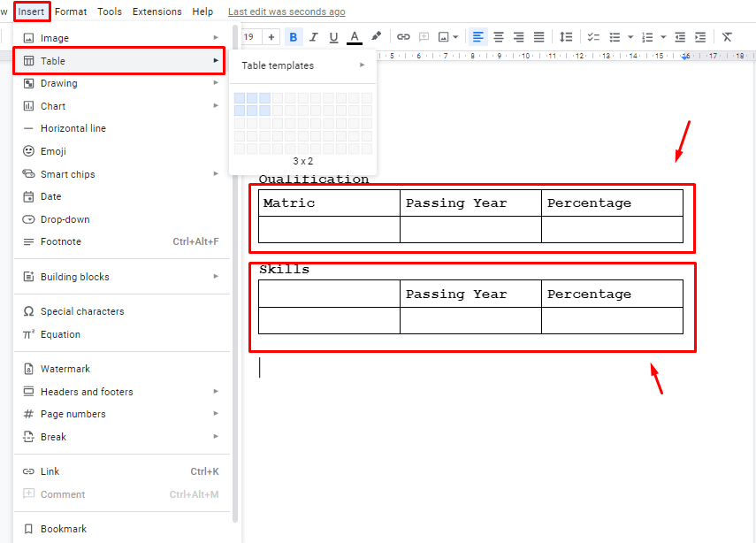This screenshot has width=756, height=543.
Task: Toggle underline formatting
Action: point(333,37)
